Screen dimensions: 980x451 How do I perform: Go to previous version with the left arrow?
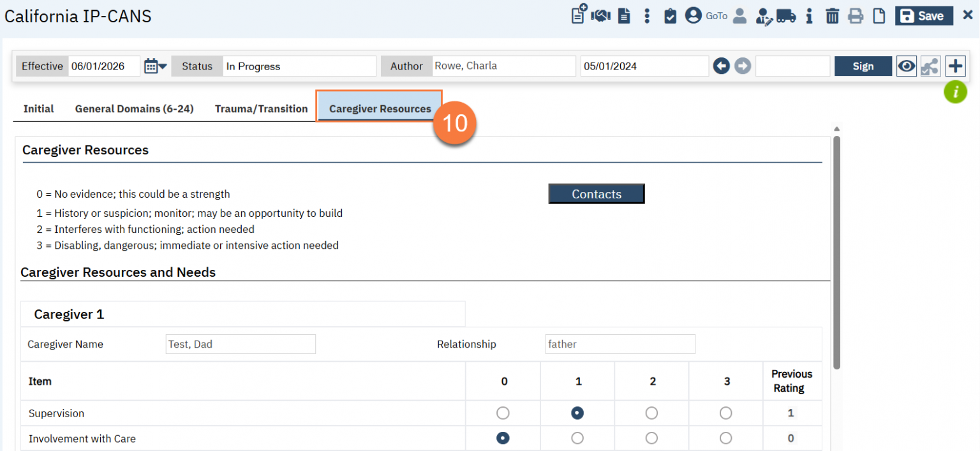[x=722, y=66]
